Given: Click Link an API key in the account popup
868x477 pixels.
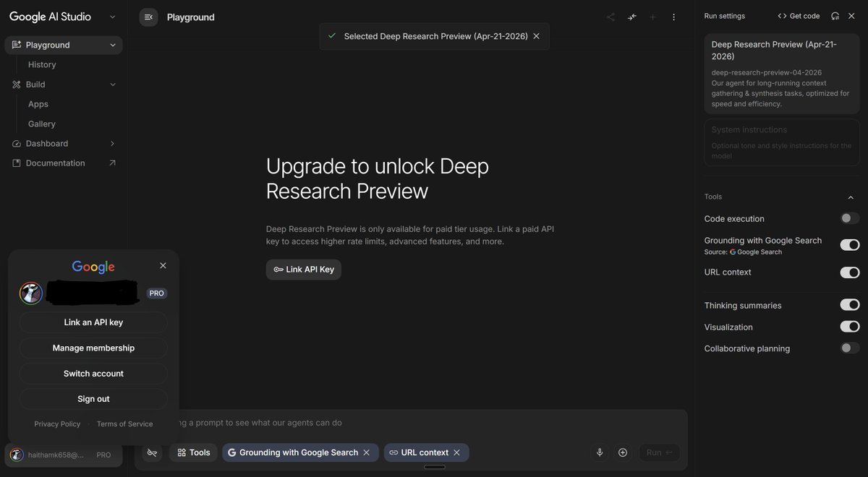Looking at the screenshot, I should [93, 322].
